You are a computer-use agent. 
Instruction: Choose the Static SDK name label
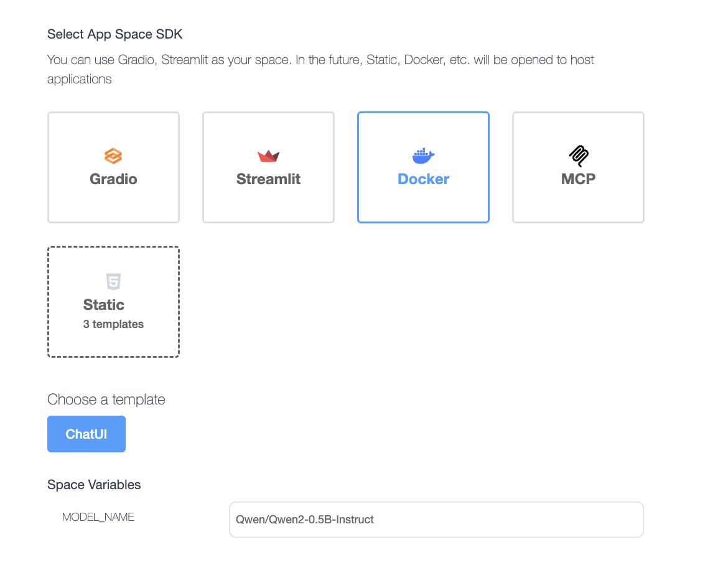coord(104,305)
